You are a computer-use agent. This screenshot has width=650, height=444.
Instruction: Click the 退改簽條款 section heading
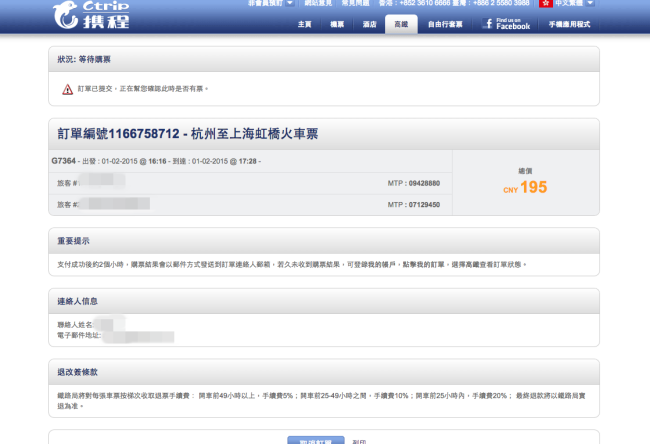78,372
